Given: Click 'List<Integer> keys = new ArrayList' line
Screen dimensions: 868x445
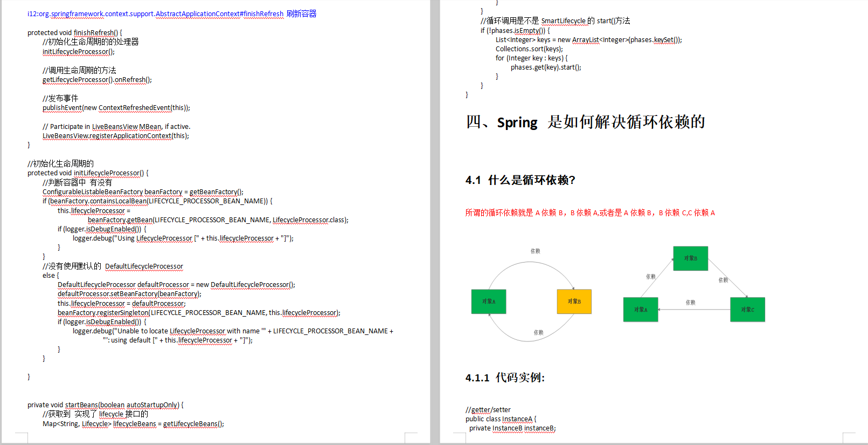Looking at the screenshot, I should 589,40.
